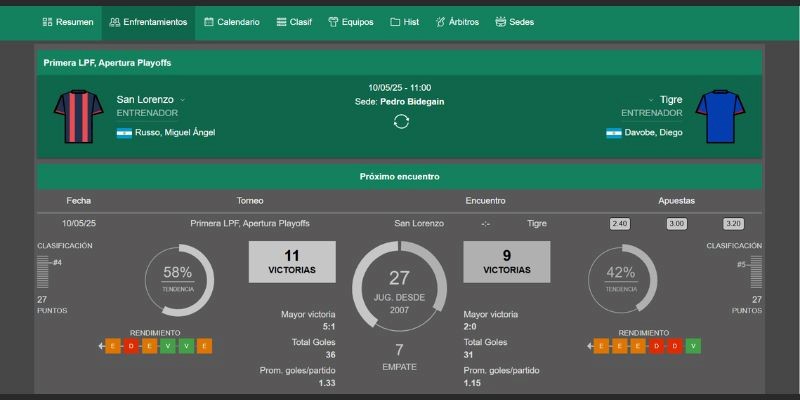Open coach Davobe, Diego
The image size is (800, 400).
pos(654,133)
